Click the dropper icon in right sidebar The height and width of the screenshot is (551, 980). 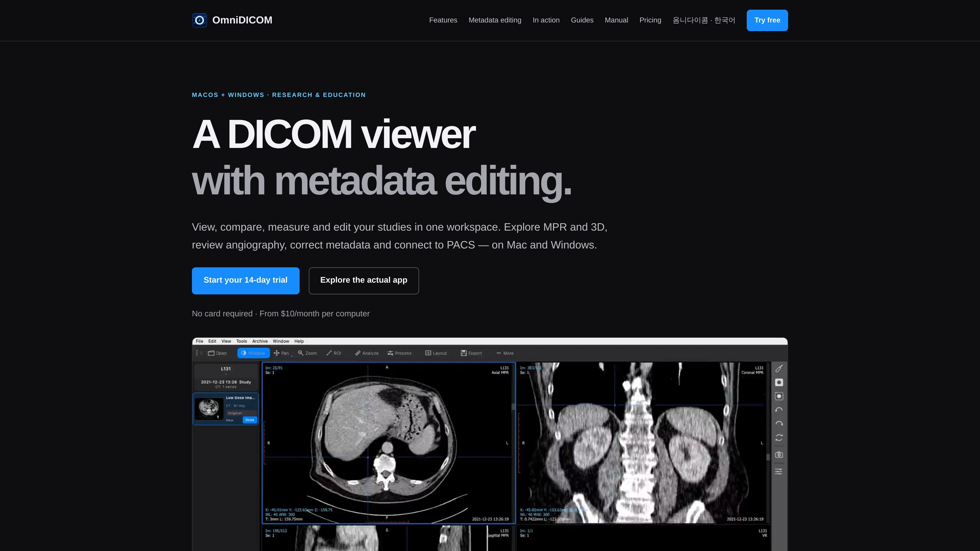click(x=779, y=368)
